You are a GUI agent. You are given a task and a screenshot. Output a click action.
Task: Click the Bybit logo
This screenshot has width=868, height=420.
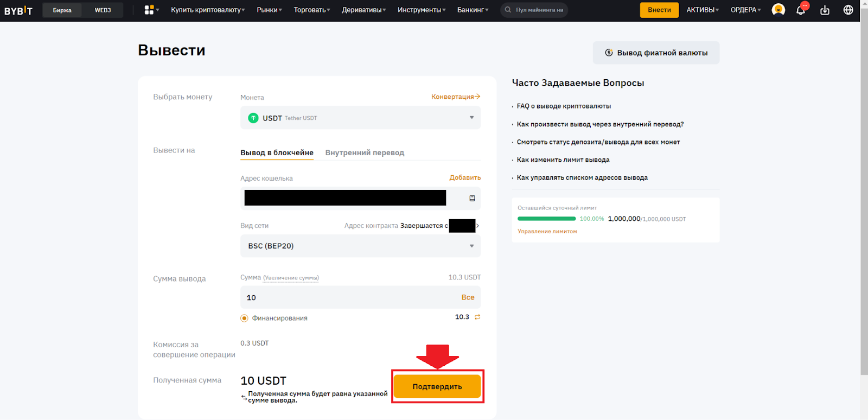click(x=18, y=10)
